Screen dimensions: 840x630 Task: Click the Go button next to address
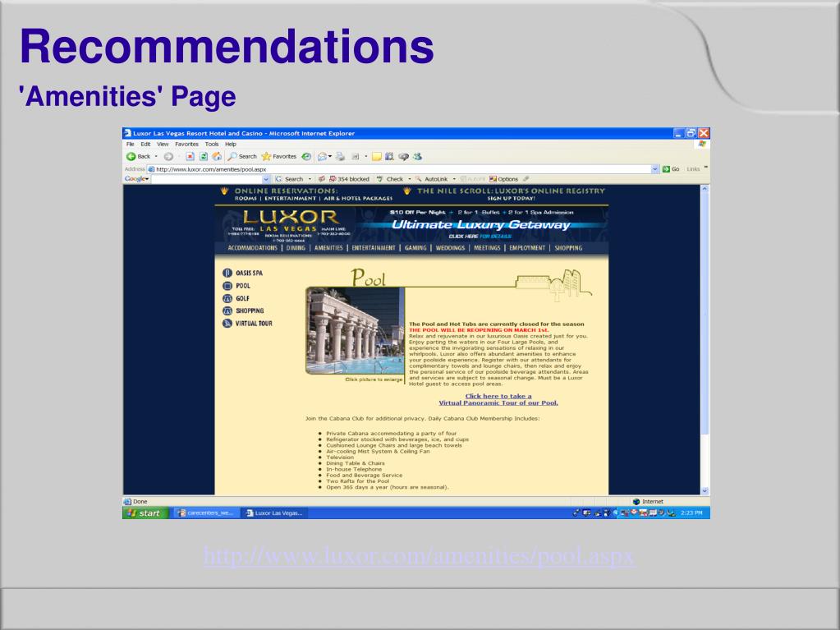point(671,168)
